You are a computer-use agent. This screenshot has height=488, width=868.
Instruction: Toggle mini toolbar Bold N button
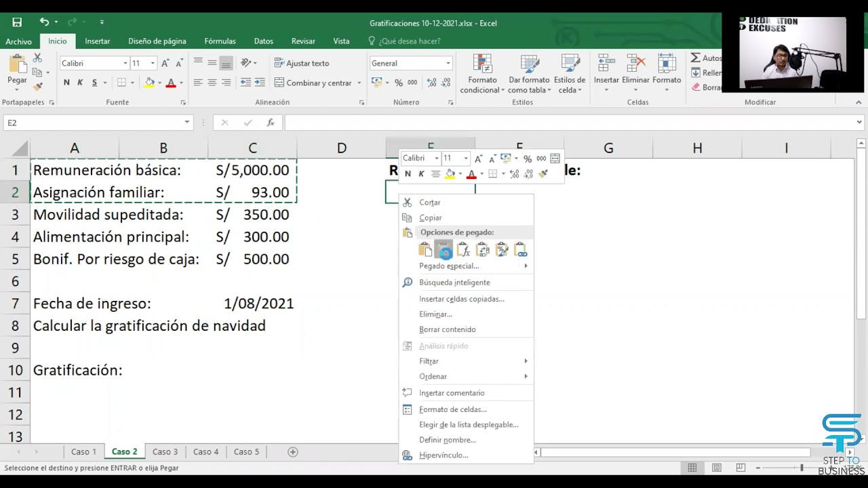tap(408, 174)
